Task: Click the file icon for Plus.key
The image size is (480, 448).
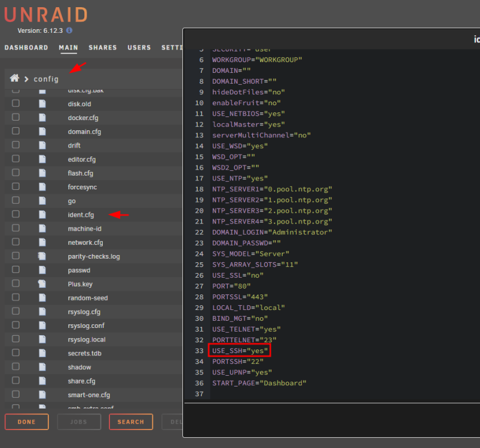Action: [x=42, y=284]
